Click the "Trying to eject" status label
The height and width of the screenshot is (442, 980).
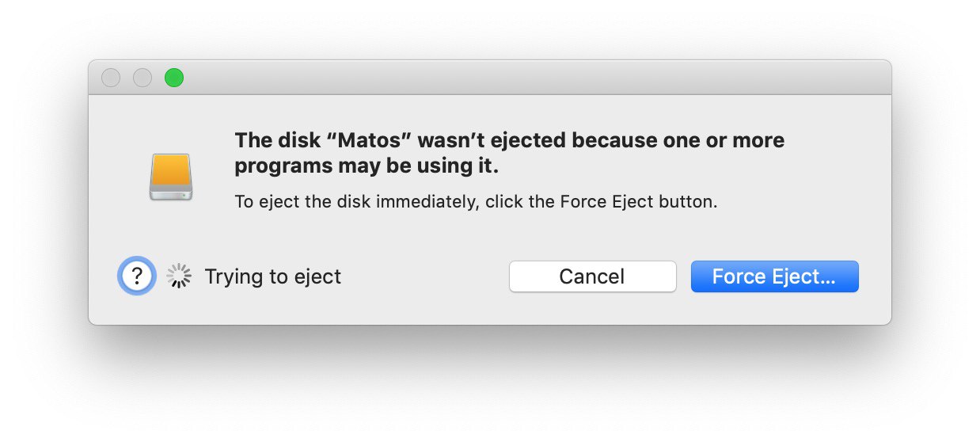pyautogui.click(x=273, y=277)
